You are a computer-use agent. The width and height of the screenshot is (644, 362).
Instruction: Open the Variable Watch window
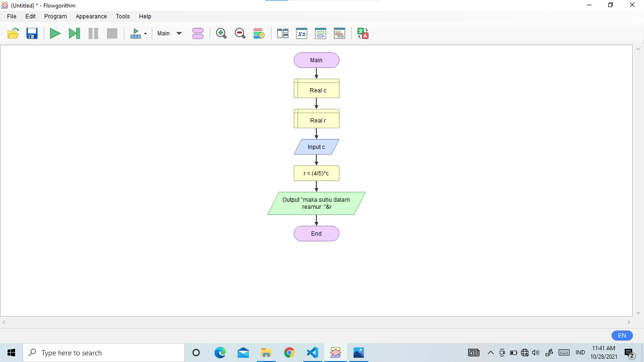(301, 33)
